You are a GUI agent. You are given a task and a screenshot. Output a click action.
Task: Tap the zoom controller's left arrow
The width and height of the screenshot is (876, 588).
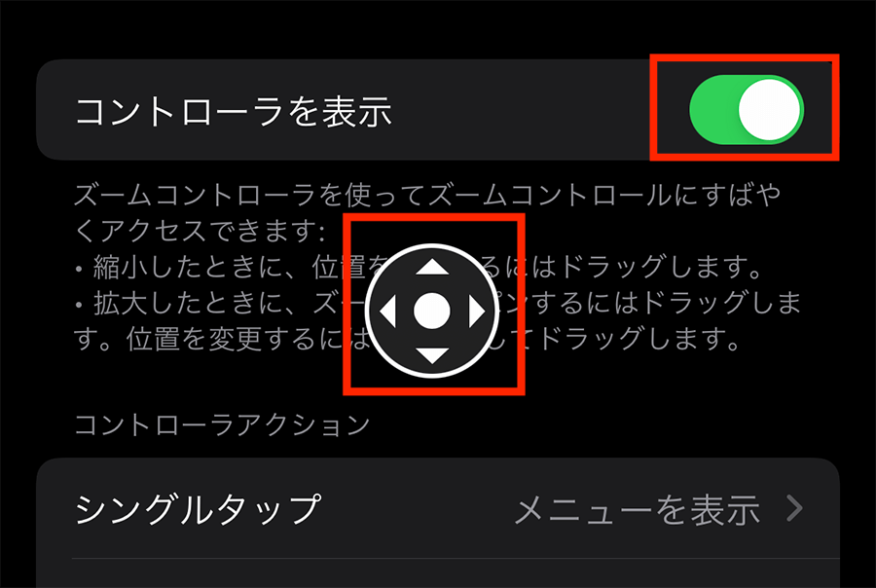(387, 312)
